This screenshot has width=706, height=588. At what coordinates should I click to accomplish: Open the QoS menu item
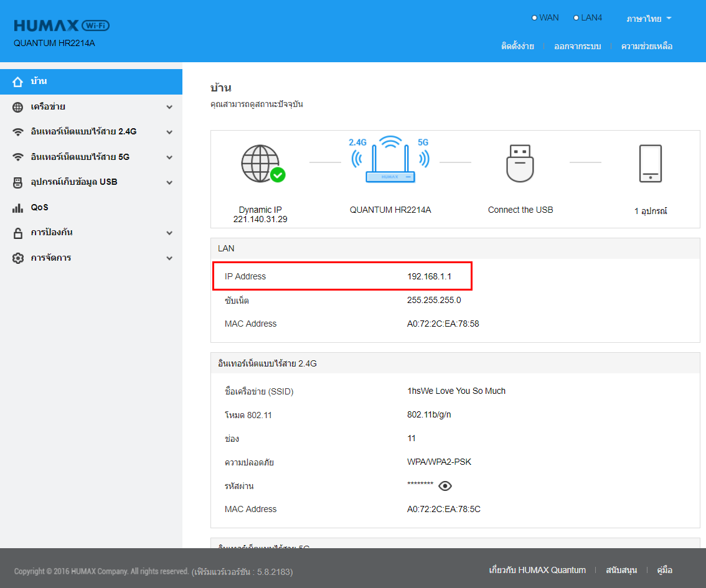click(91, 208)
